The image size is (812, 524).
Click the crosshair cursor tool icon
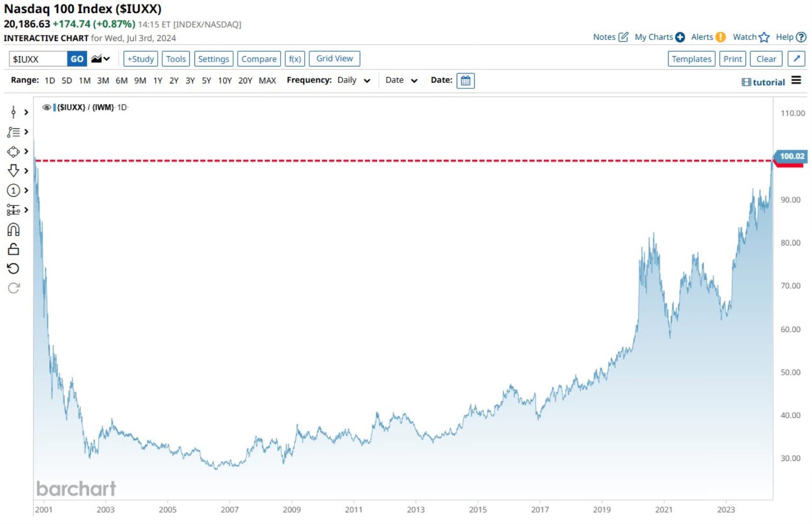(13, 112)
